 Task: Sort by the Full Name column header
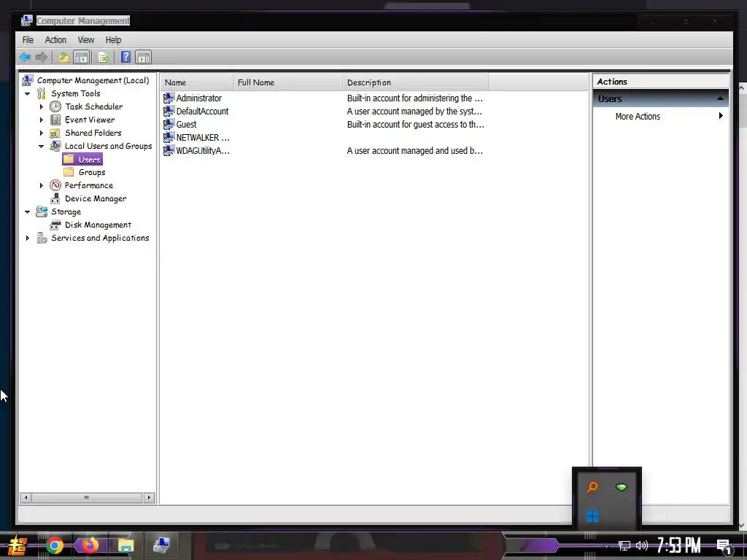287,82
